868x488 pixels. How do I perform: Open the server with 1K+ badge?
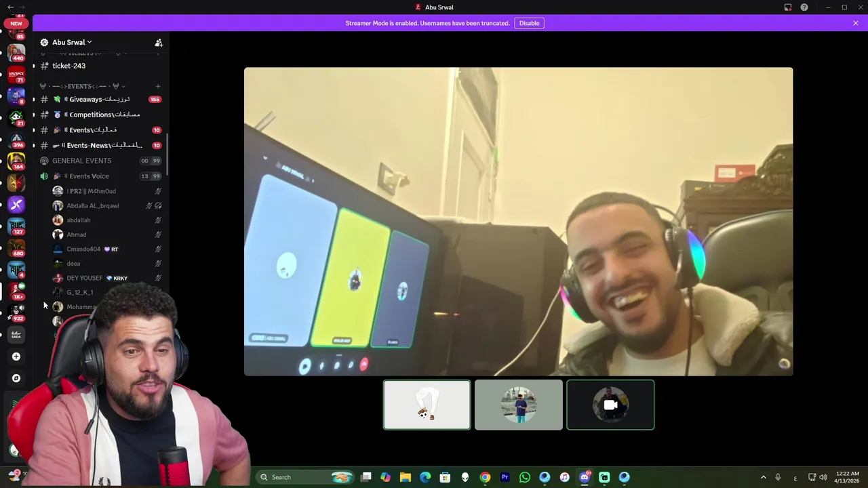[x=16, y=291]
